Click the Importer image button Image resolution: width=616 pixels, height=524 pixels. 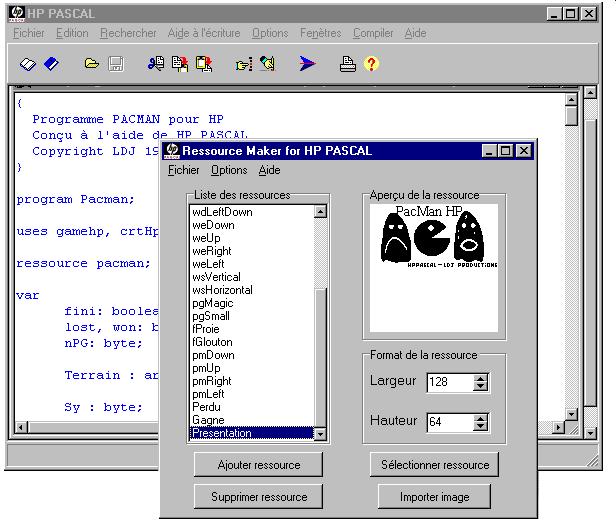tap(434, 497)
